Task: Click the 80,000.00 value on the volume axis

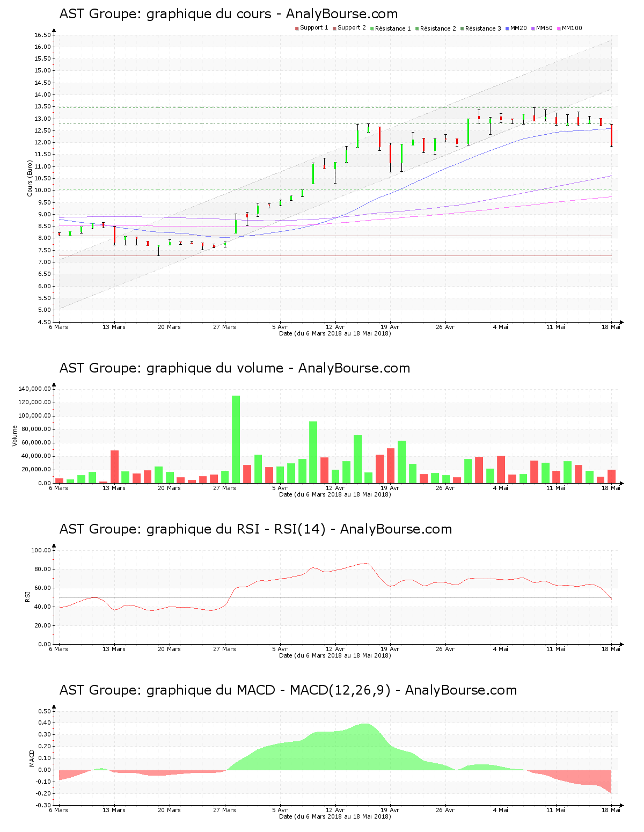Action: (x=36, y=429)
